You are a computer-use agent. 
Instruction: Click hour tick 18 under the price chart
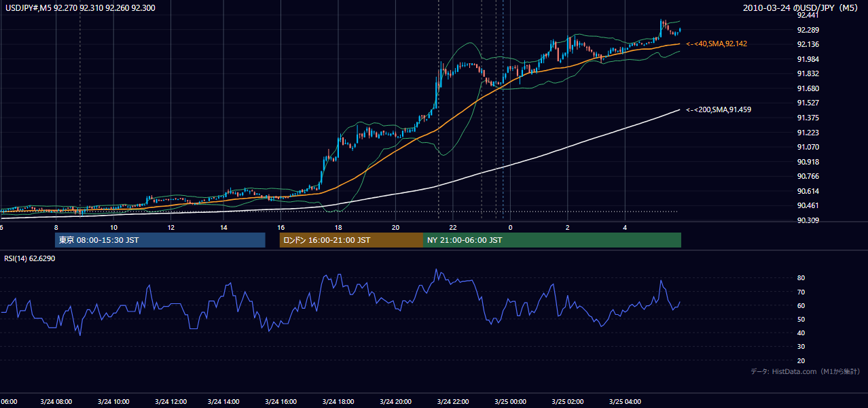tap(338, 227)
